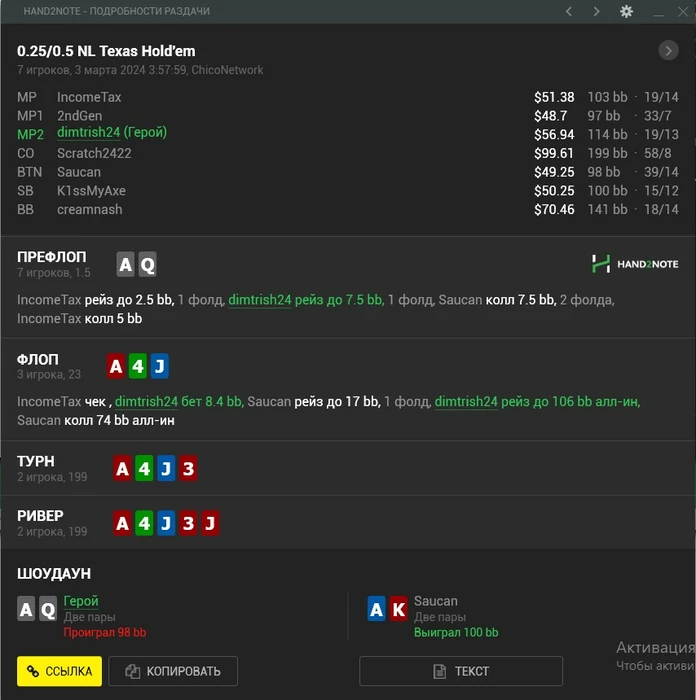The height and width of the screenshot is (700, 696).
Task: Click hero's preflop A card
Action: [125, 264]
